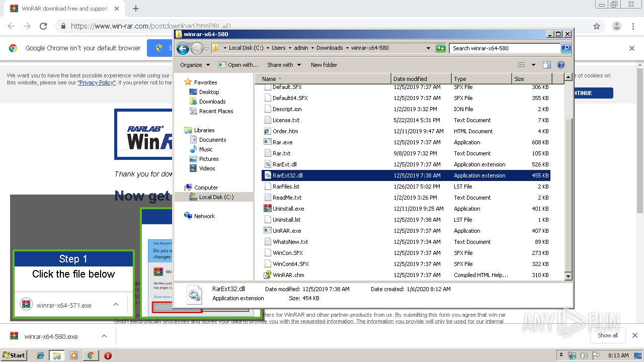Click Downloads in the address breadcrumb
Image resolution: width=644 pixels, height=362 pixels.
(x=330, y=48)
